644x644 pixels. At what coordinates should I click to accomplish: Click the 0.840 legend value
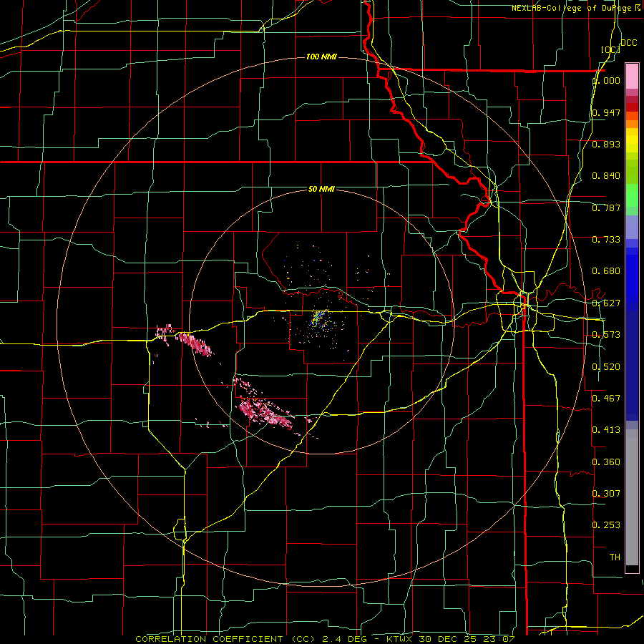606,176
